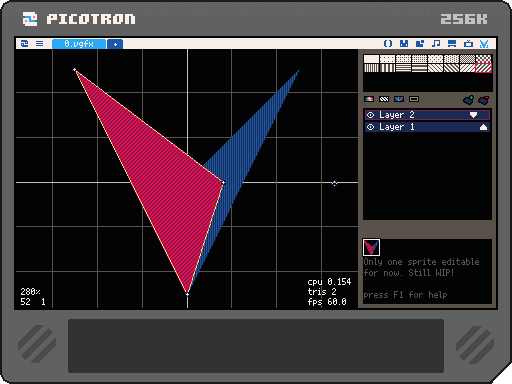Open a new tab with plus button
The width and height of the screenshot is (512, 384).
pos(115,44)
